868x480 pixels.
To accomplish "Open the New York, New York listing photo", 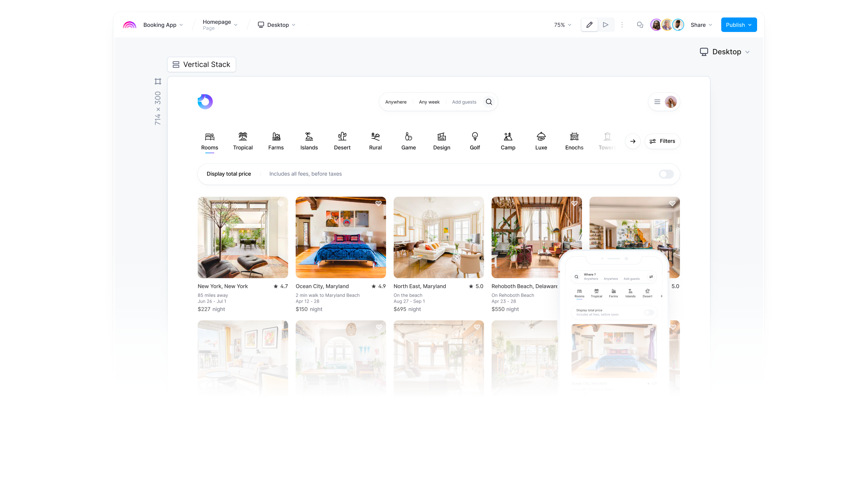I will pos(243,238).
